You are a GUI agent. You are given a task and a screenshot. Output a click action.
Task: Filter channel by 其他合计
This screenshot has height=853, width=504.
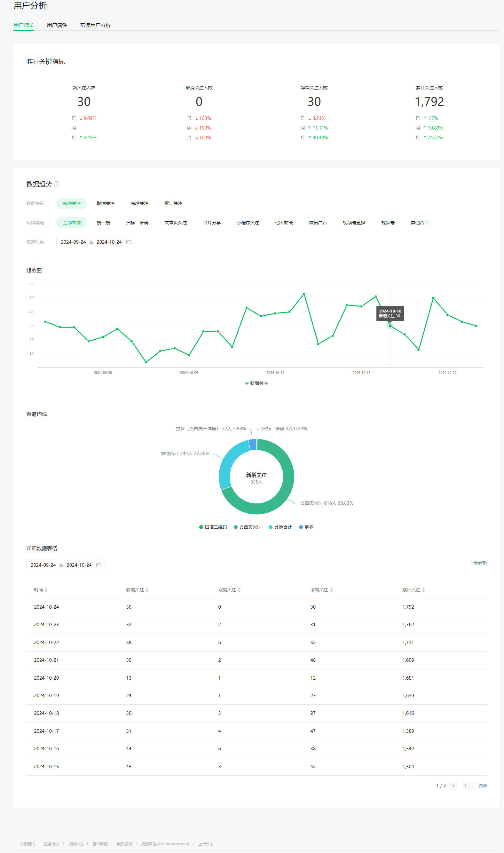pos(420,223)
